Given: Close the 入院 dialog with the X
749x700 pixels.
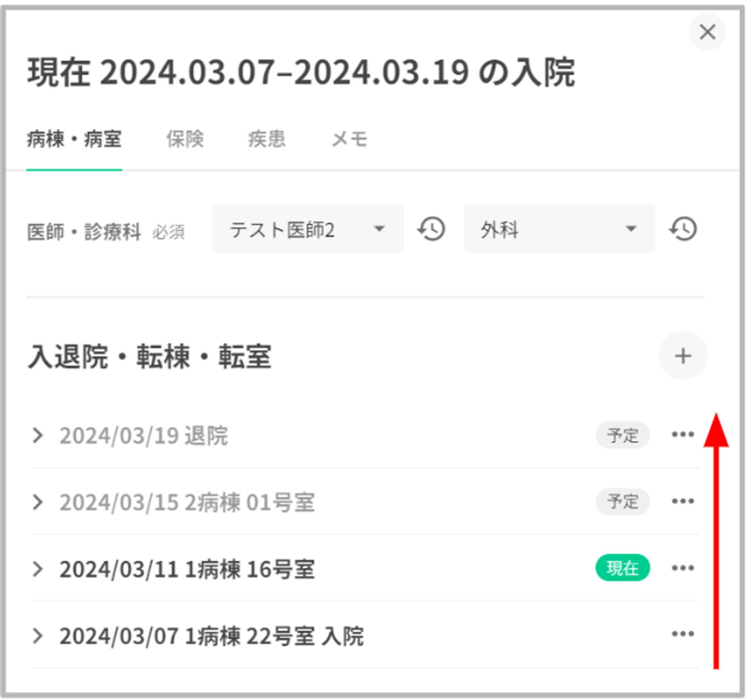Looking at the screenshot, I should click(x=707, y=32).
